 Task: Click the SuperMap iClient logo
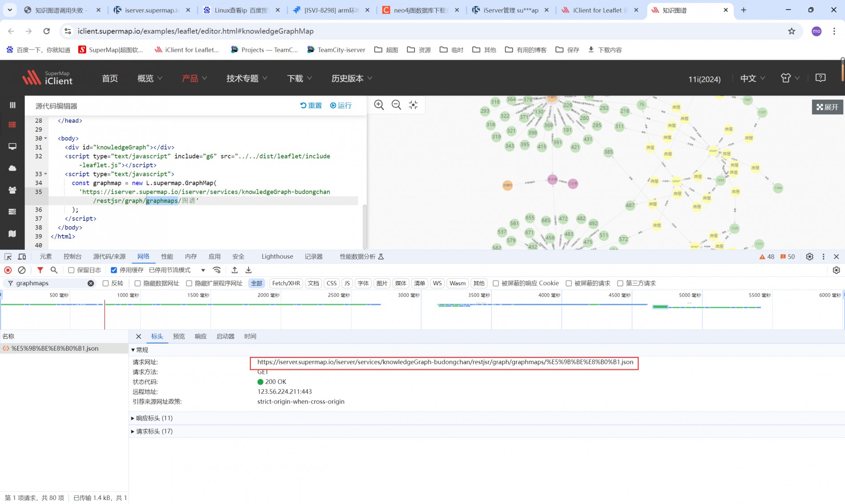47,78
